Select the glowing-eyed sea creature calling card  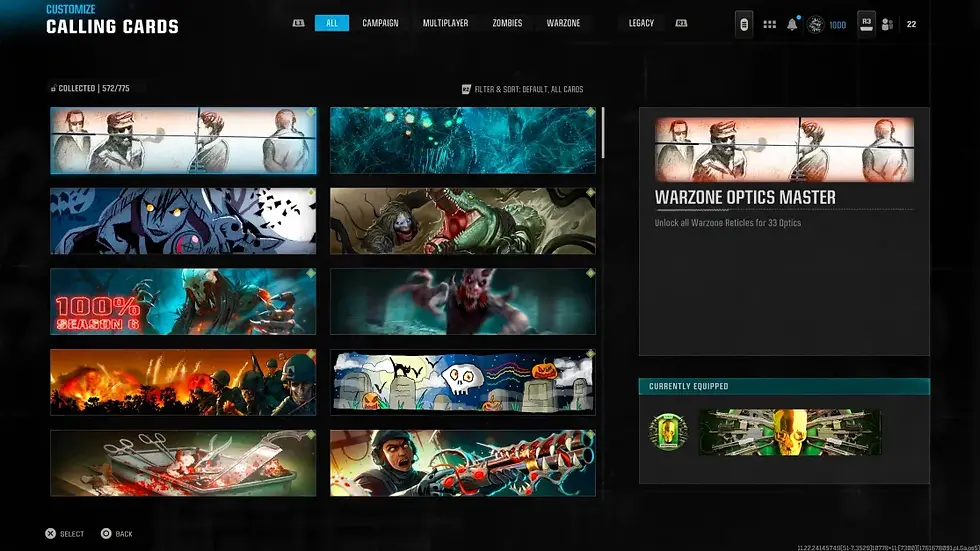[462, 141]
